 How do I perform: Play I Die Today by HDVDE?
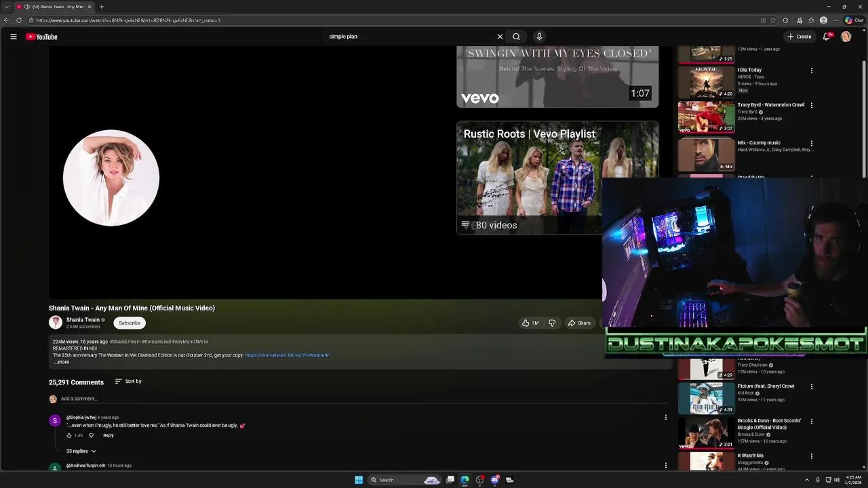(x=706, y=82)
